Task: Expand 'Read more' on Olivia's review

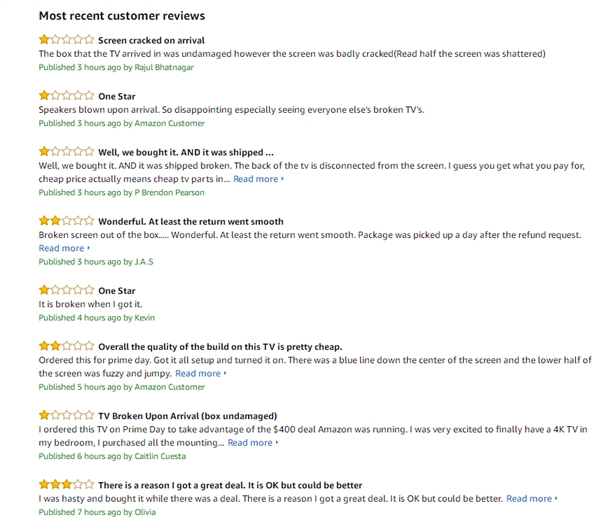Action: tap(531, 498)
